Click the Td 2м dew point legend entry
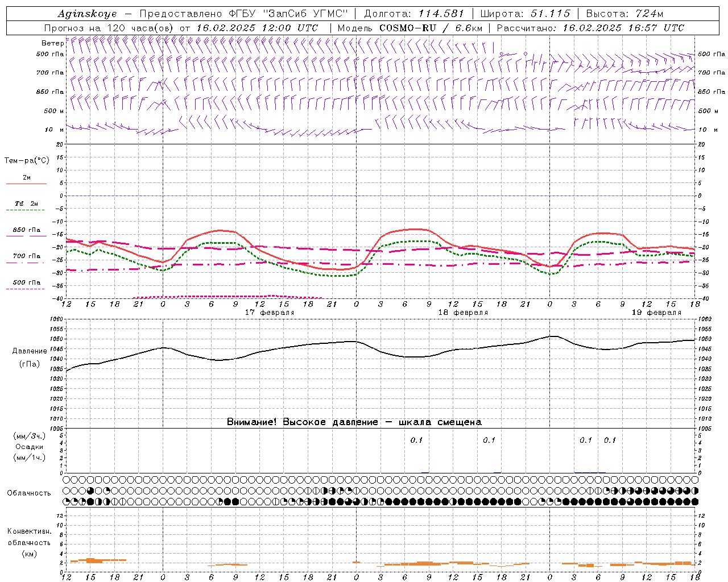 point(26,203)
